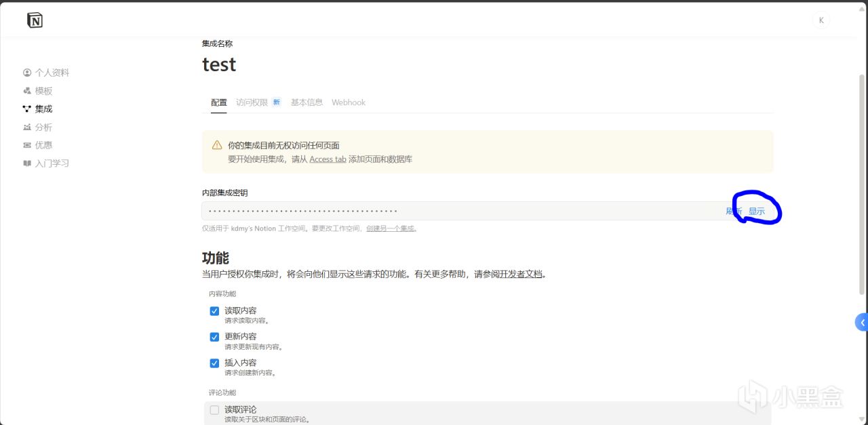Switch to the 访问权限 tab

click(x=252, y=102)
